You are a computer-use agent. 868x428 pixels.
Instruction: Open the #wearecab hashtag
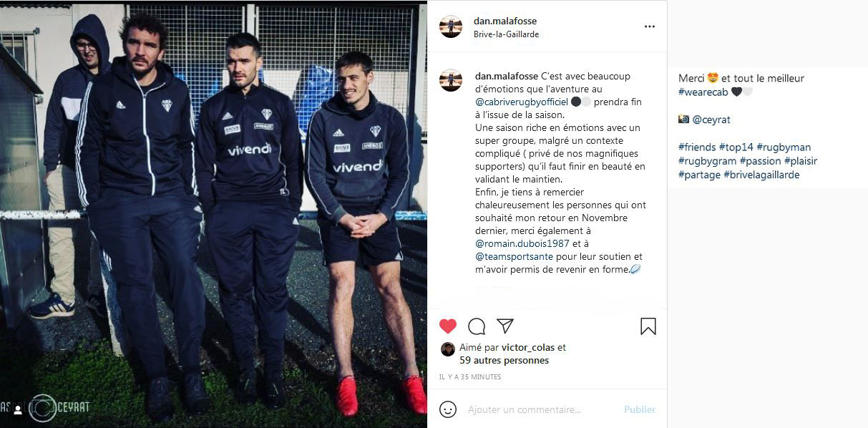pos(703,92)
